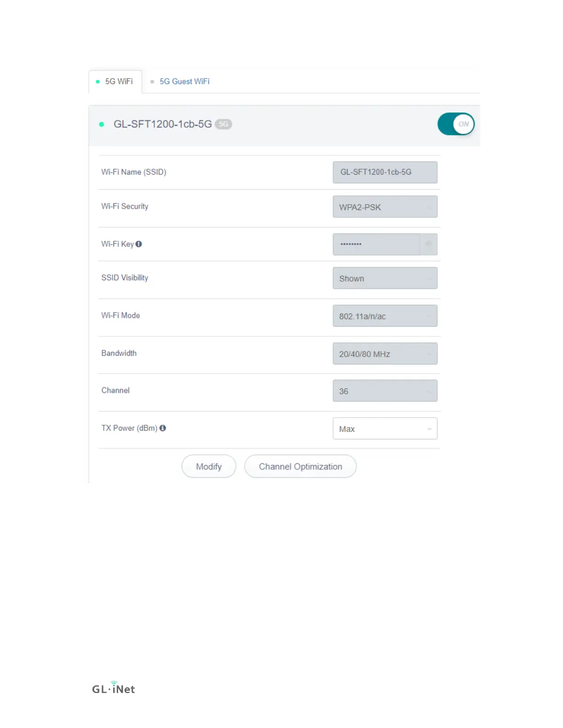Image resolution: width=563 pixels, height=728 pixels.
Task: Open the Channel 36 dropdown
Action: click(x=385, y=391)
